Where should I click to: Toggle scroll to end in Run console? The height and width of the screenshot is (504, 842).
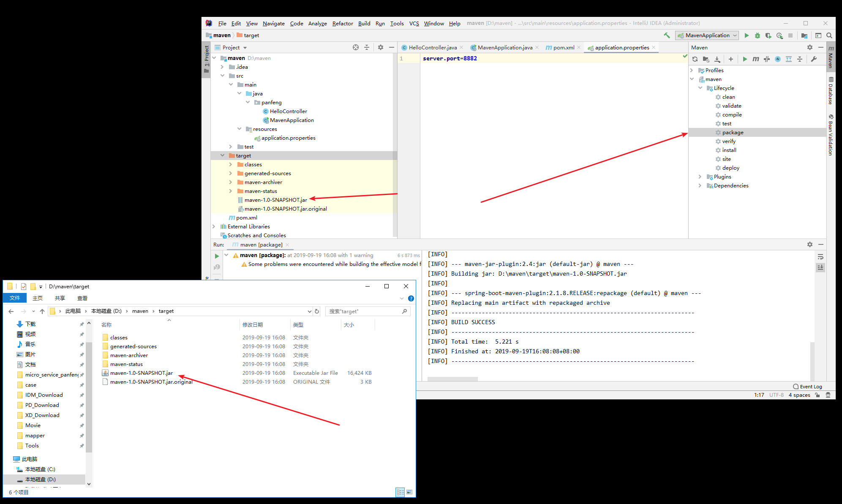(820, 267)
